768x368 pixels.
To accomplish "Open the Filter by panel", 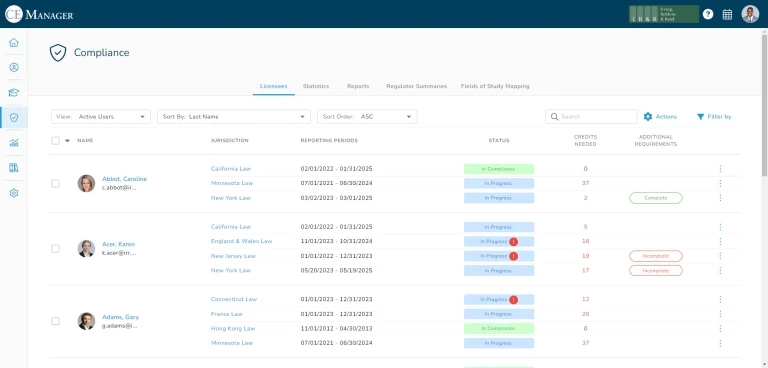I will pyautogui.click(x=714, y=117).
